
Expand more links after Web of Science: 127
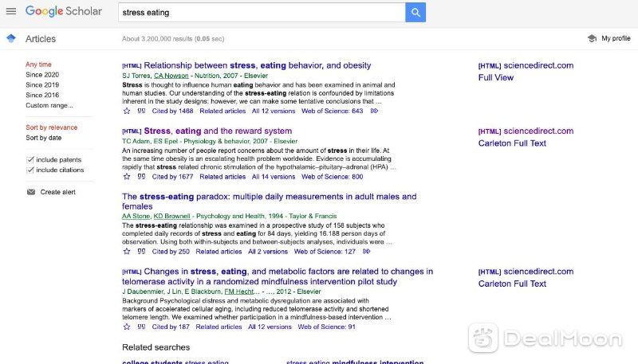366,252
